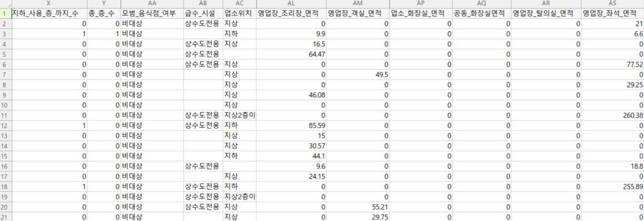Click cell '급수_시설' header

click(203, 13)
